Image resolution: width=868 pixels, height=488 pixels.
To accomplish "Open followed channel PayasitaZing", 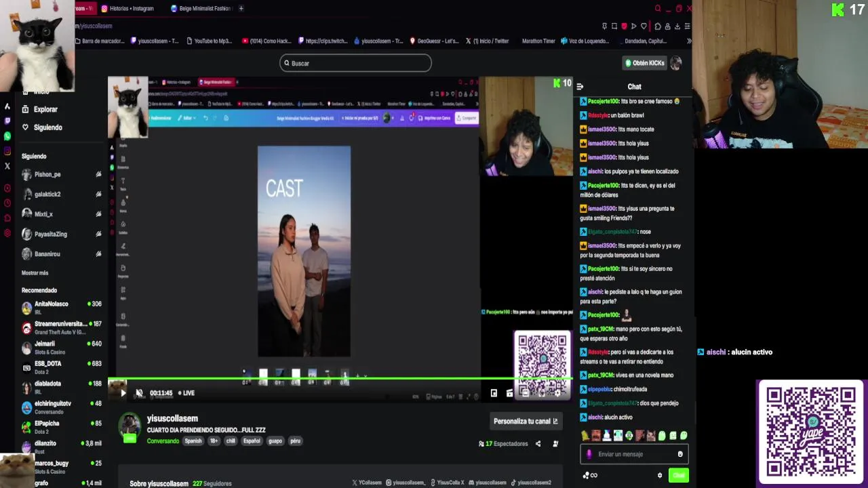I will (x=61, y=234).
